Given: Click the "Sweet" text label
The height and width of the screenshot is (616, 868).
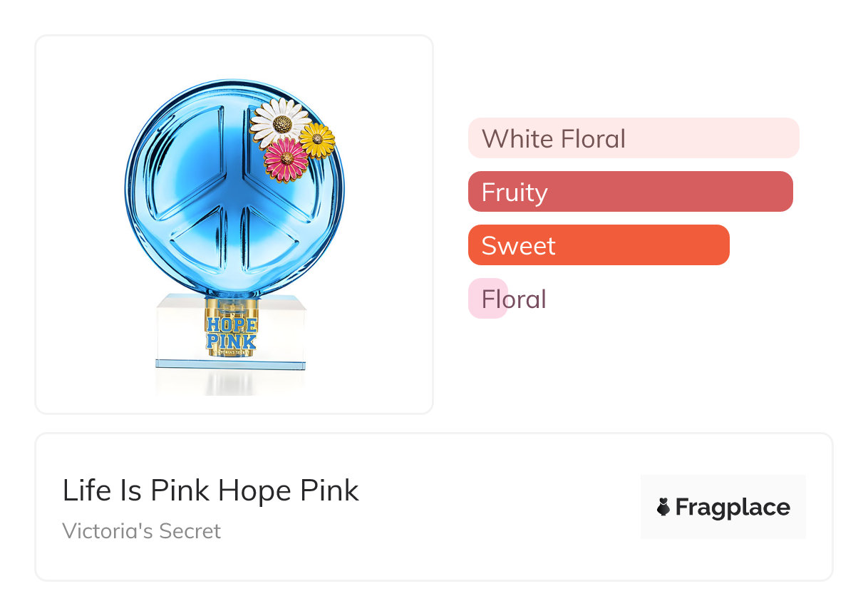Looking at the screenshot, I should coord(518,245).
